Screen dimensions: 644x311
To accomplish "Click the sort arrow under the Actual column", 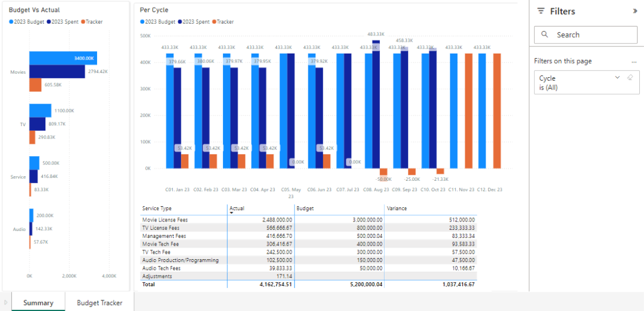I will [x=231, y=213].
